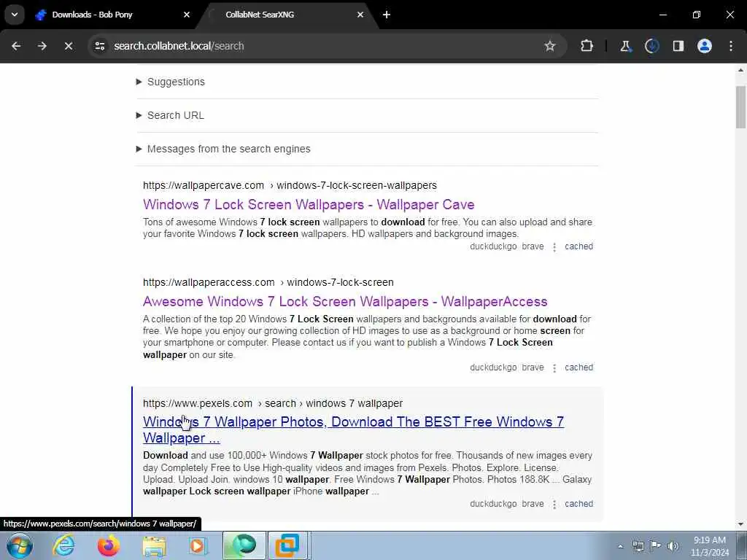This screenshot has height=560, width=747.
Task: Toggle the browser side panel
Action: point(678,46)
